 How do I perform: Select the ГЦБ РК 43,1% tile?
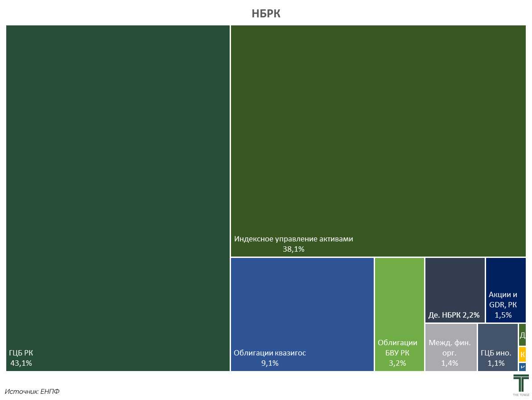(x=118, y=198)
